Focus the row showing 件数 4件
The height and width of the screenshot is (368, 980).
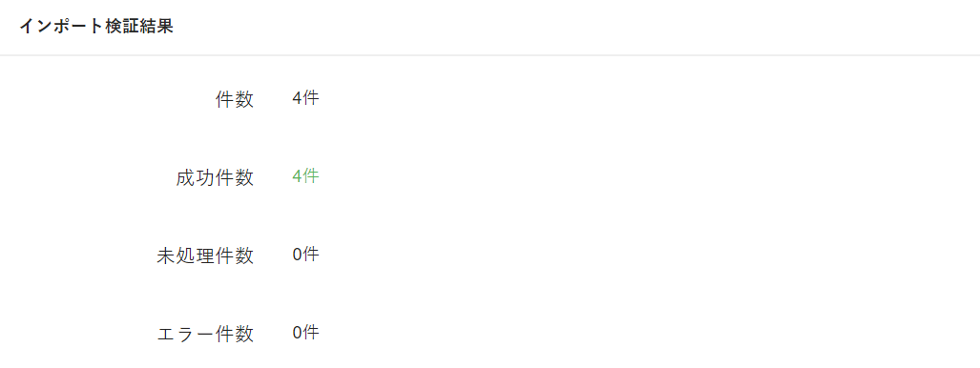490,99
